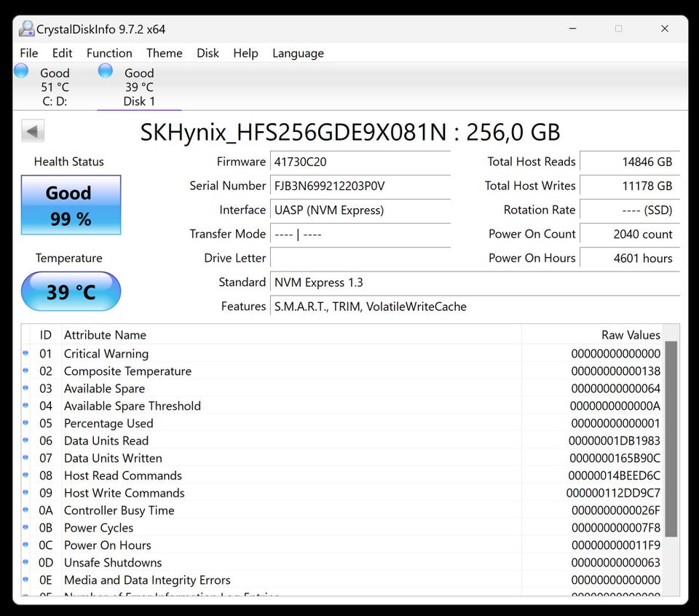Click the blue status dot beside Critical Warning
The image size is (699, 616).
tap(25, 353)
